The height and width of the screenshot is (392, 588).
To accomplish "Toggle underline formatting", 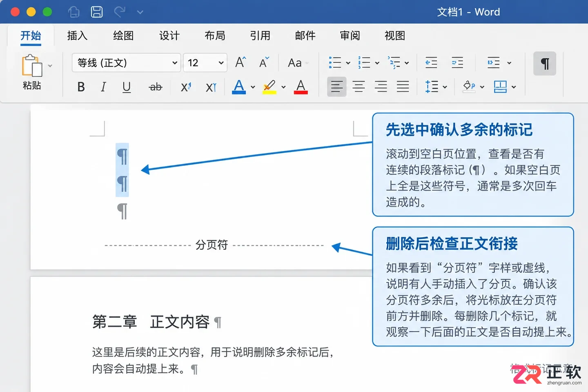I will coord(127,87).
